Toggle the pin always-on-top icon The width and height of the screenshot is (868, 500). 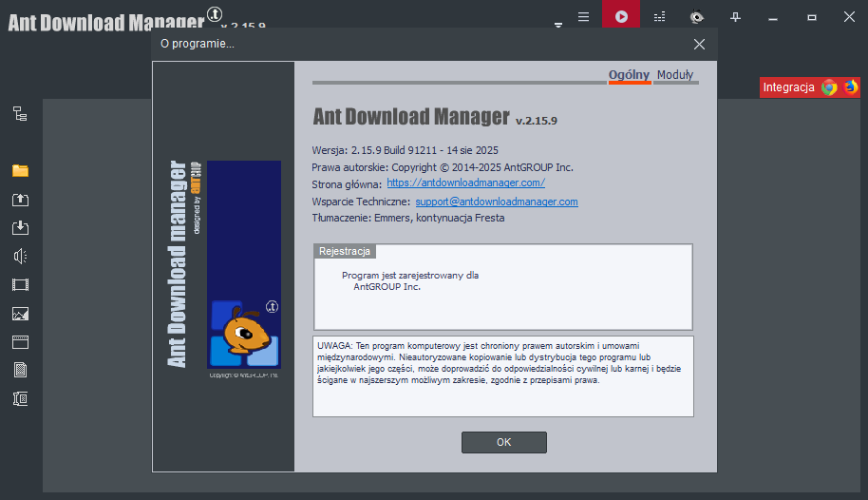click(735, 16)
